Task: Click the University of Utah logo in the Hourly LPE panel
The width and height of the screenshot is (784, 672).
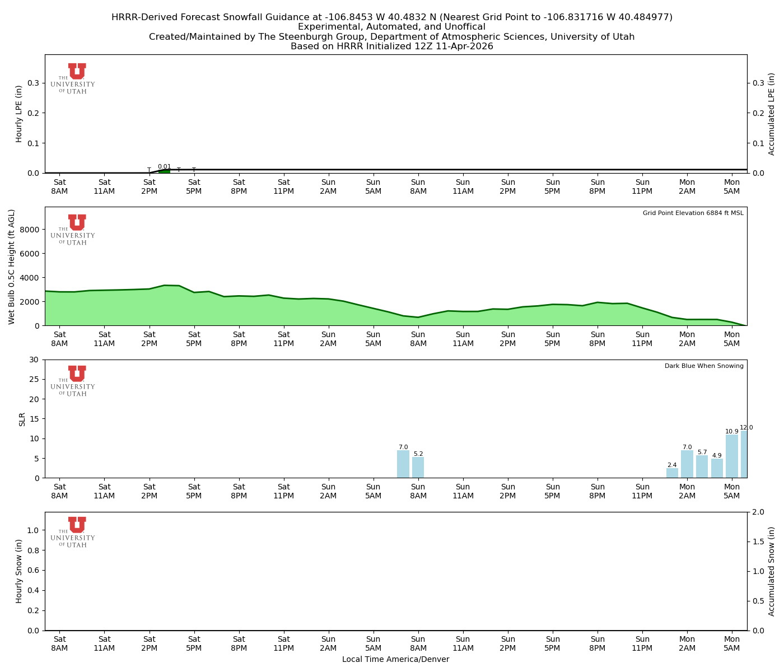Action: pyautogui.click(x=73, y=78)
